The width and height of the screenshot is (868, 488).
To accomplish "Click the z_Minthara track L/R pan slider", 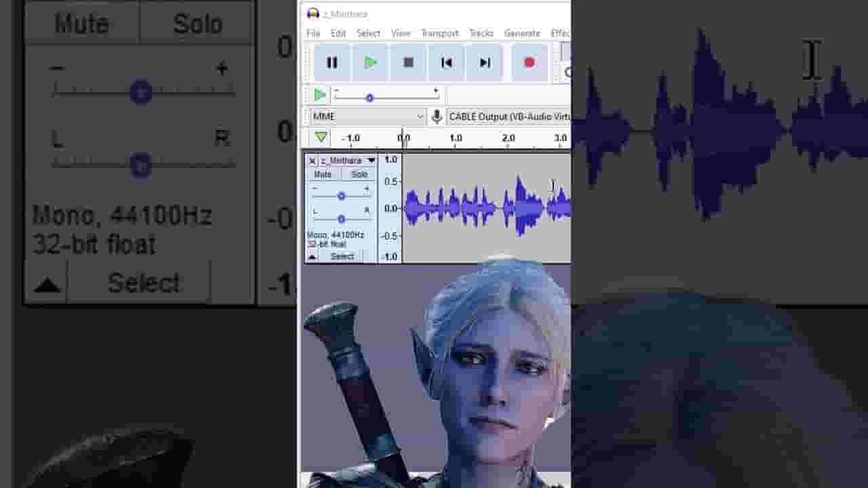I will 341,219.
